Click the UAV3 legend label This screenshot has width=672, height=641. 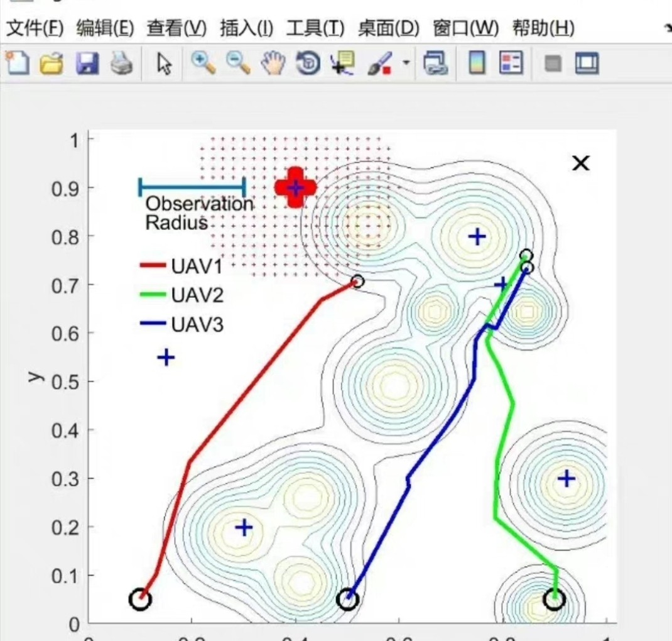coord(197,324)
